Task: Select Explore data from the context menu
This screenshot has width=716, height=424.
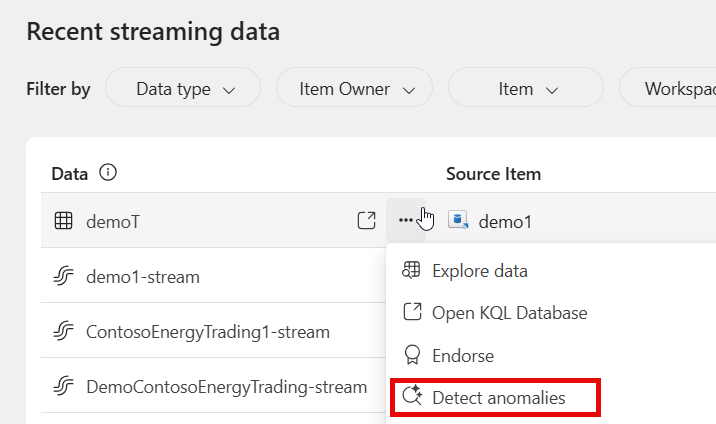Action: (479, 270)
